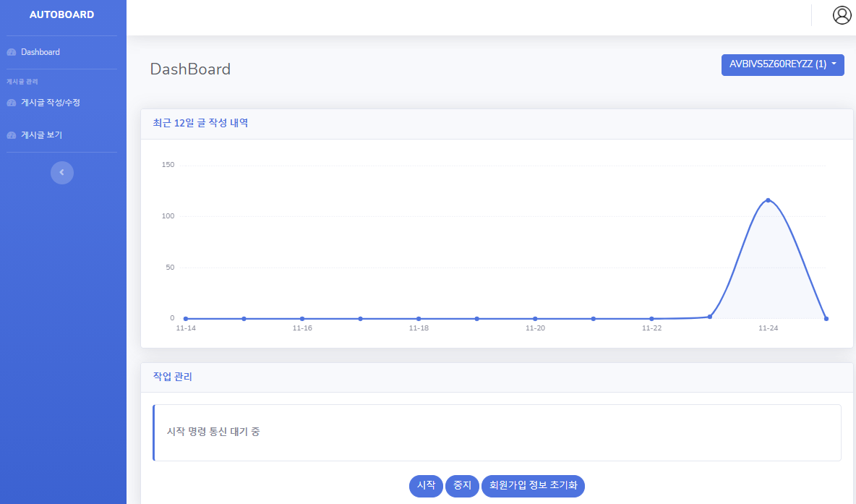The width and height of the screenshot is (856, 504).
Task: Click the icon beside 게시글 작성/수정
Action: coord(11,103)
